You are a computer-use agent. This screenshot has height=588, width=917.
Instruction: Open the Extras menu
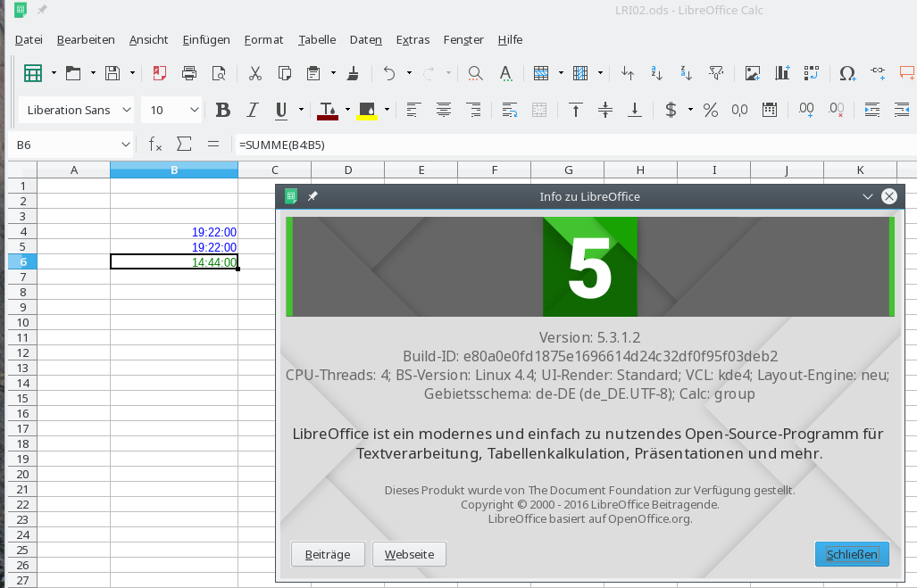coord(413,40)
